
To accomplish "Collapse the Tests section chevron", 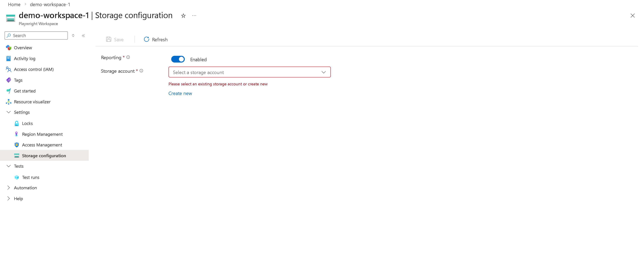I will click(x=8, y=166).
